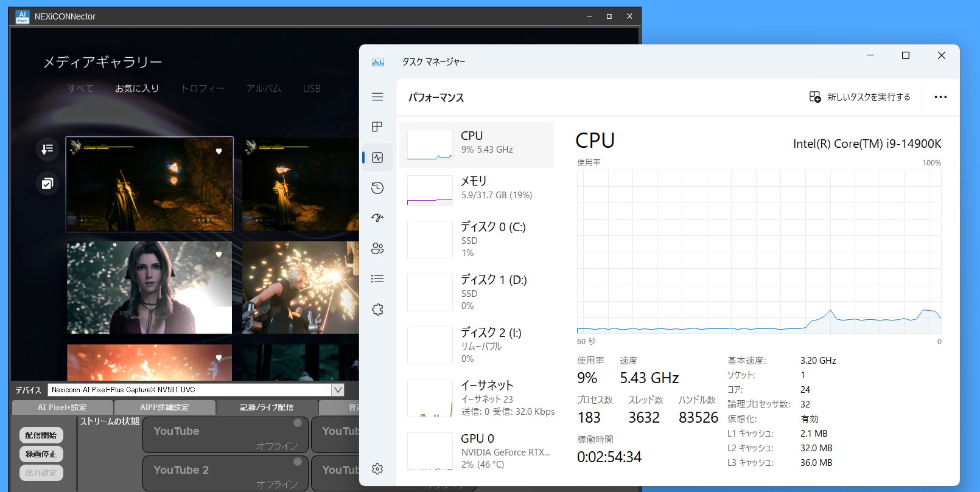
Task: Click the sort order icon in media gallery
Action: 47,149
